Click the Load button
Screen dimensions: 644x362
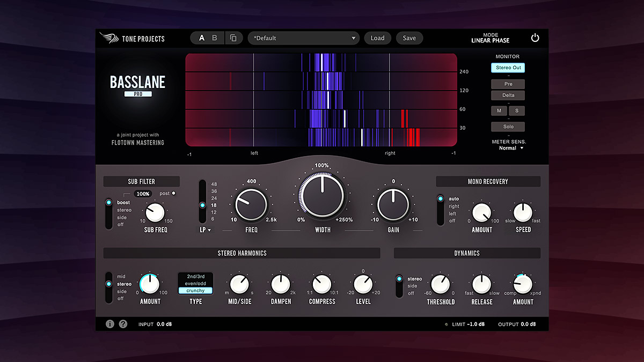click(x=377, y=38)
